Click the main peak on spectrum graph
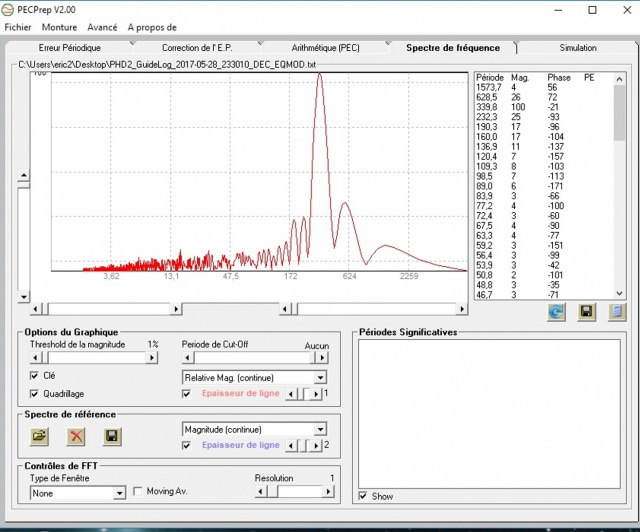Viewport: 640px width, 532px height. pos(320,75)
